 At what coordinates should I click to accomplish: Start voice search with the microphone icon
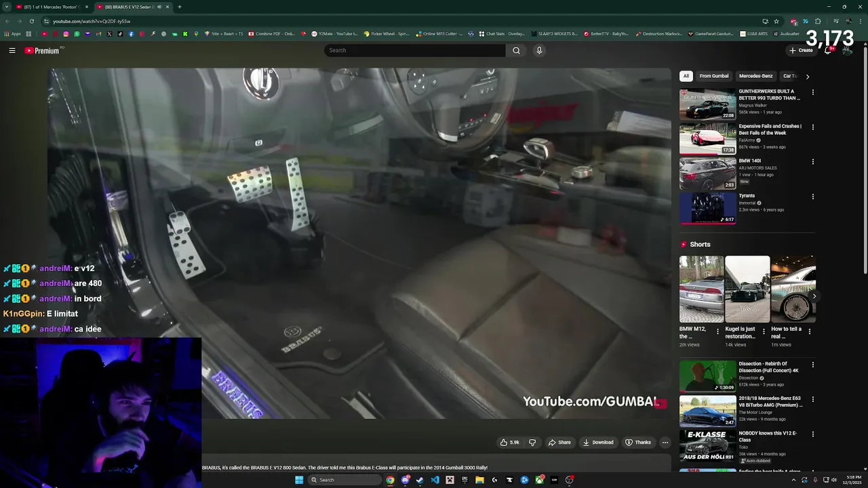click(x=539, y=50)
